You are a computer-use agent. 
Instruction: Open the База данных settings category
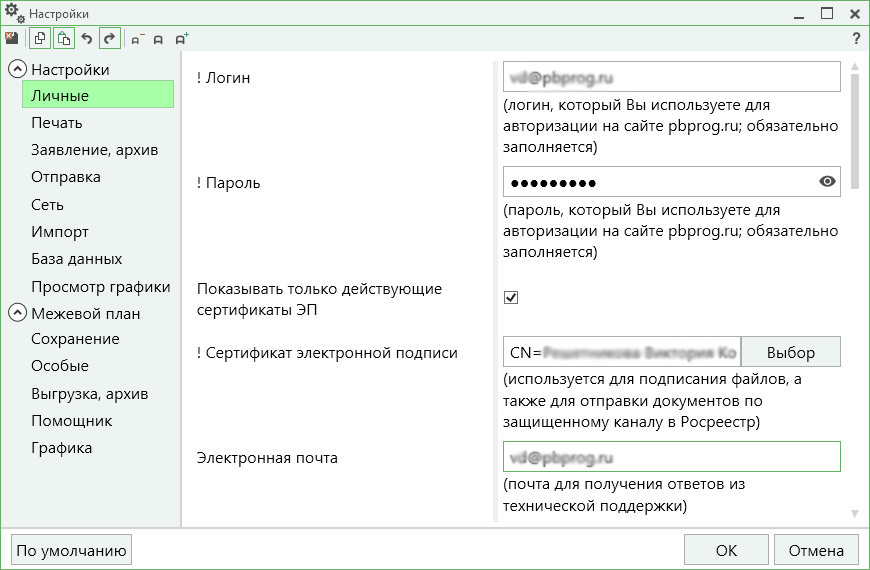pos(77,259)
